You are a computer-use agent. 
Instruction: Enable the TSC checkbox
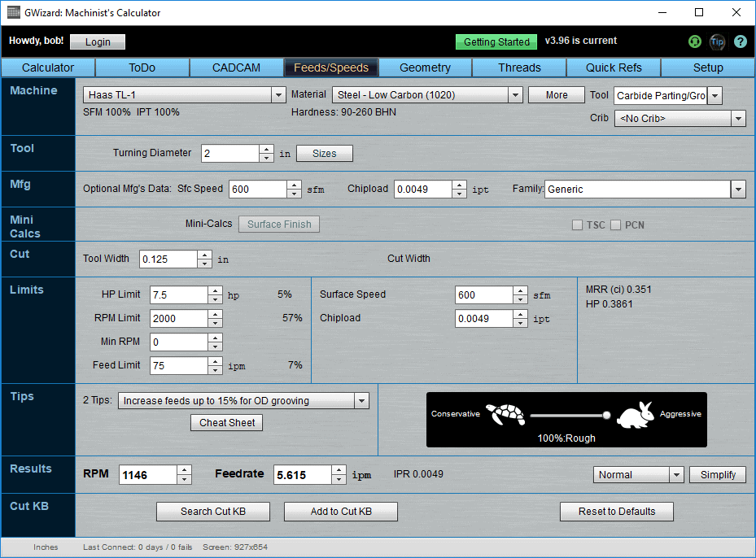coord(578,225)
